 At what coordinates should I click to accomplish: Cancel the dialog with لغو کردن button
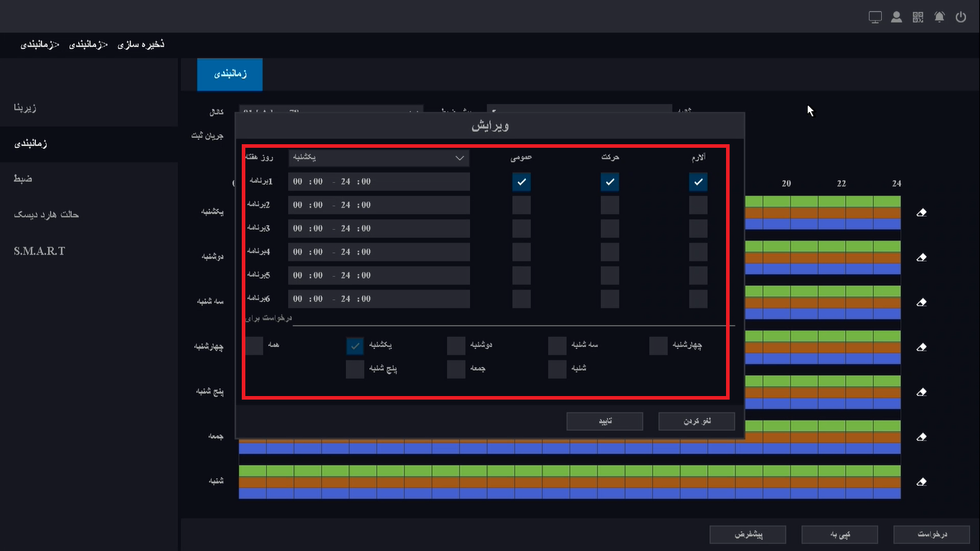[697, 421]
